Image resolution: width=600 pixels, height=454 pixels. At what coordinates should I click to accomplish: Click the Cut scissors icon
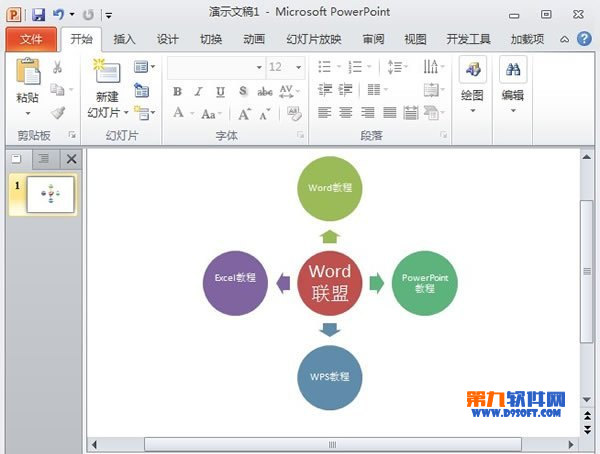click(57, 67)
